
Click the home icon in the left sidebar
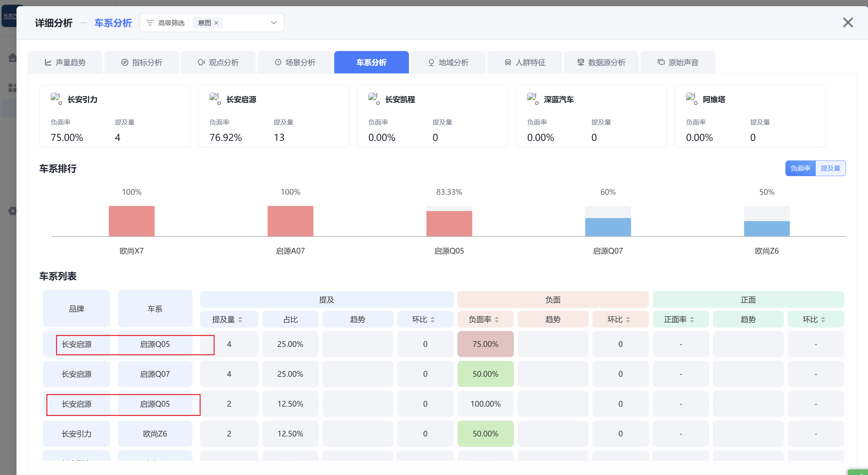click(12, 58)
